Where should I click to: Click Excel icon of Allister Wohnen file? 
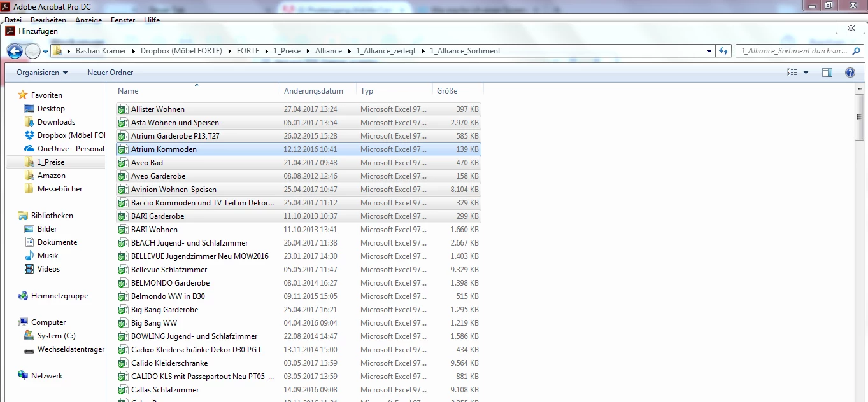[x=123, y=109]
